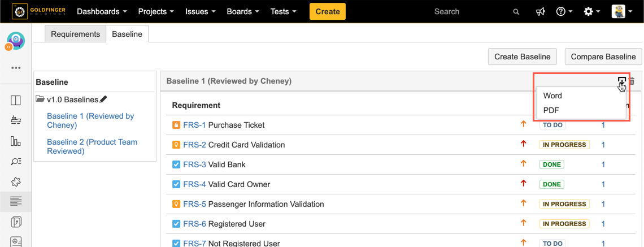The image size is (644, 247).
Task: Select PDF export option
Action: point(551,110)
